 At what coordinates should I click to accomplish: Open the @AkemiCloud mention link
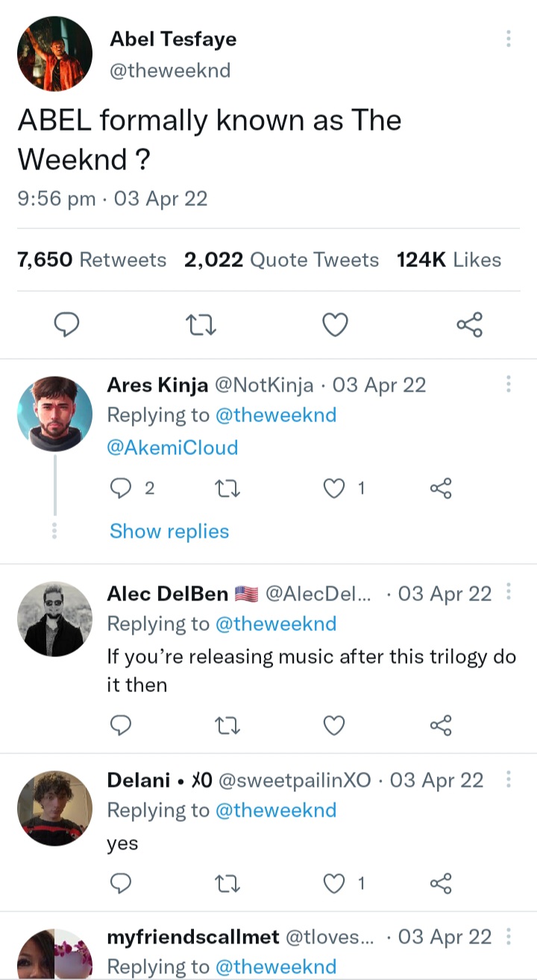click(172, 447)
